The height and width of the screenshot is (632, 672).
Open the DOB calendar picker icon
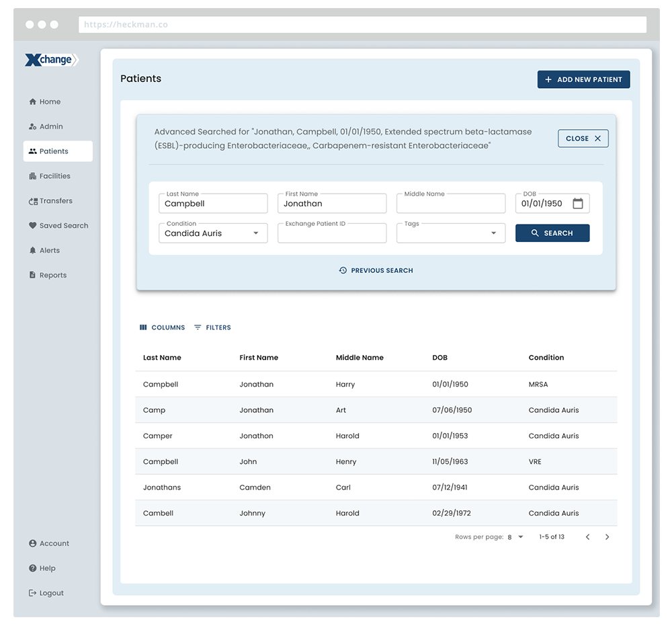click(x=577, y=204)
